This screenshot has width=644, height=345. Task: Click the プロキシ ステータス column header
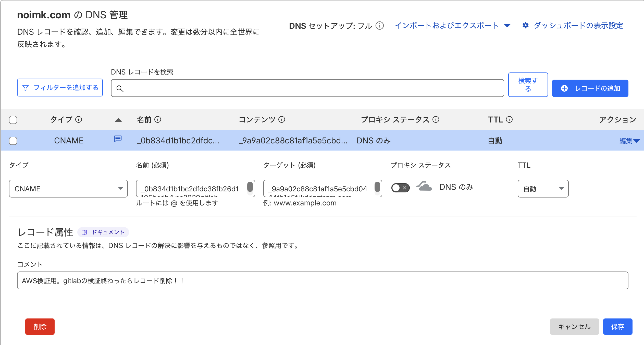pos(395,119)
